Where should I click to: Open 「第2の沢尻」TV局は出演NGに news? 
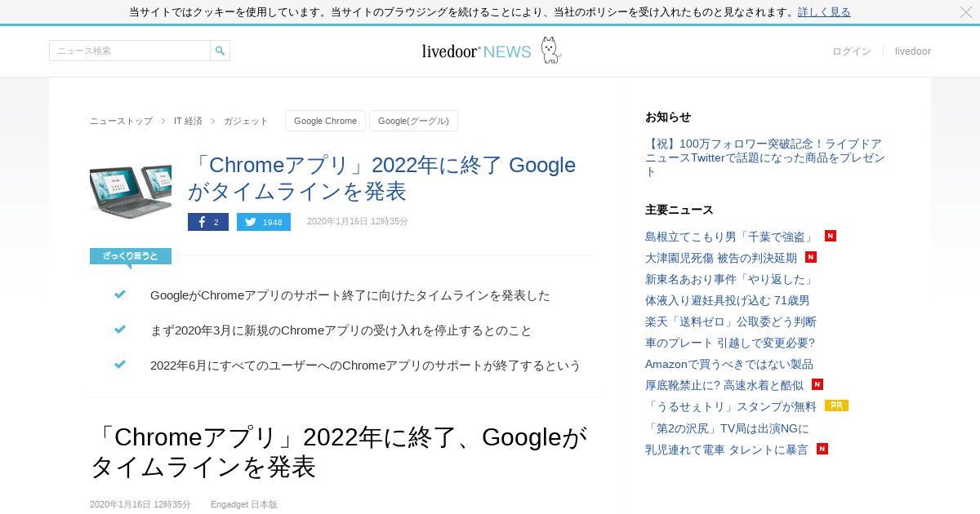tap(727, 428)
